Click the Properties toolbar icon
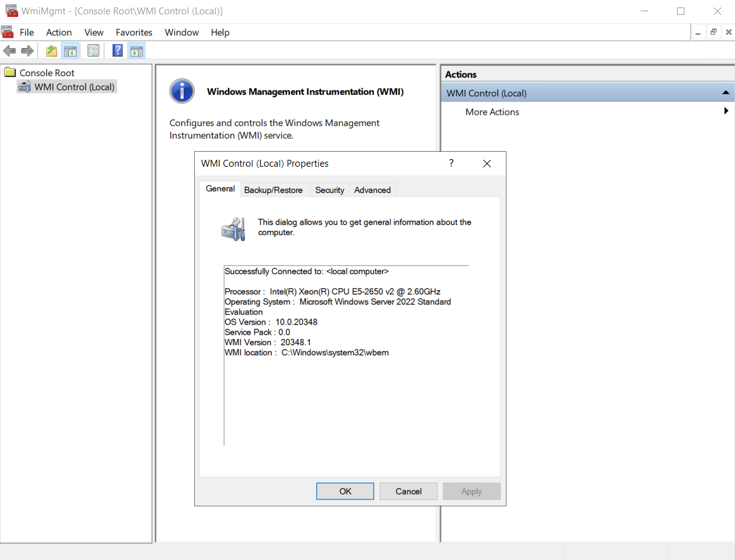This screenshot has width=735, height=560. [x=93, y=51]
